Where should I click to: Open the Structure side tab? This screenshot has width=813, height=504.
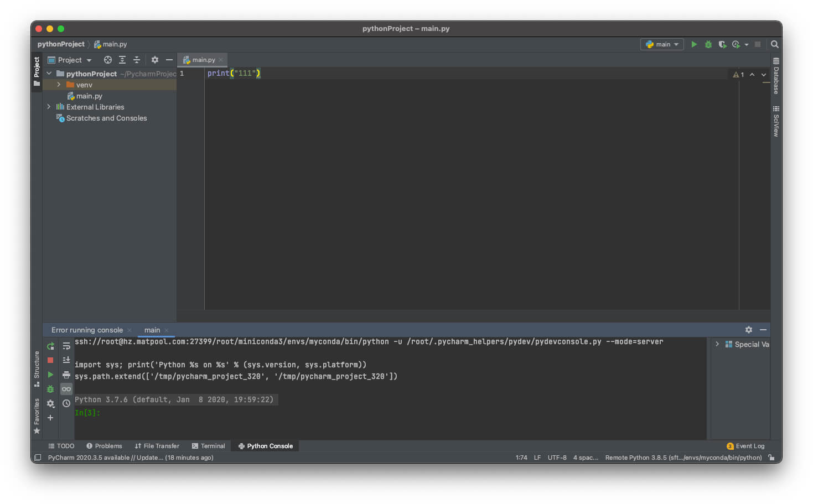click(x=37, y=368)
